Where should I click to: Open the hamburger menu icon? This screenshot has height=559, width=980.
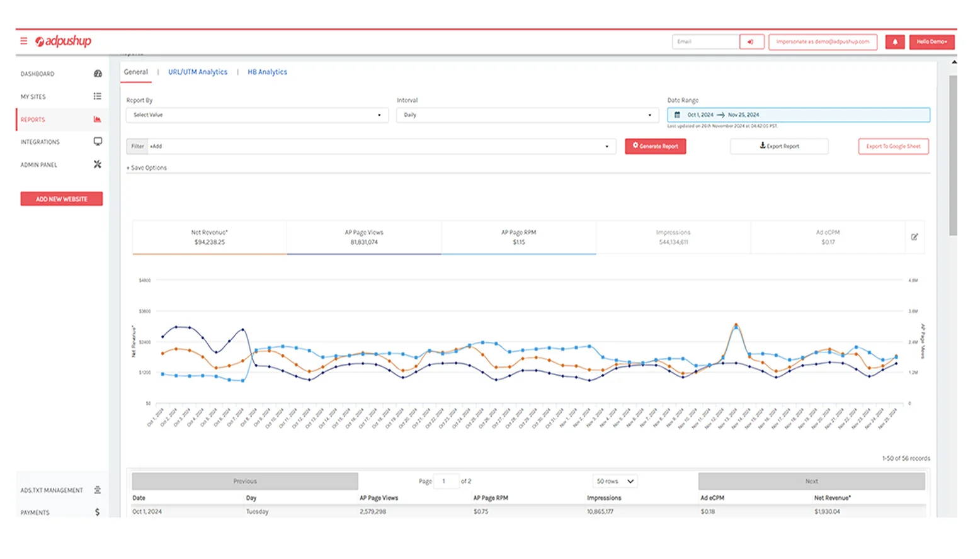pos(24,41)
